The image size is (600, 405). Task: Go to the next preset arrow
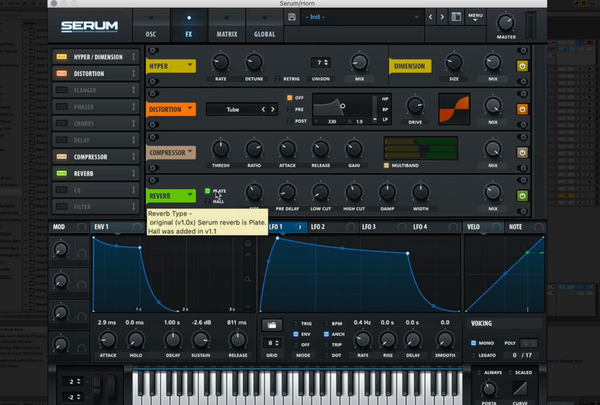tap(441, 17)
